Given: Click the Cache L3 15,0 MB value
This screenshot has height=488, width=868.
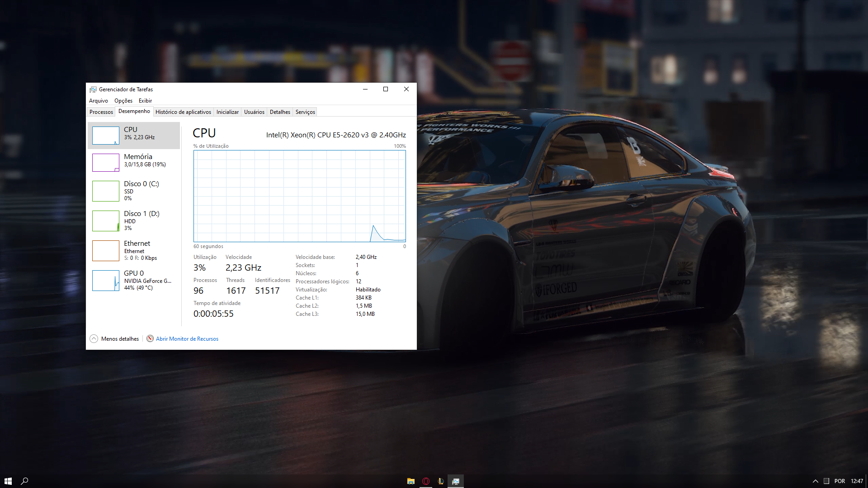Looking at the screenshot, I should click(365, 314).
